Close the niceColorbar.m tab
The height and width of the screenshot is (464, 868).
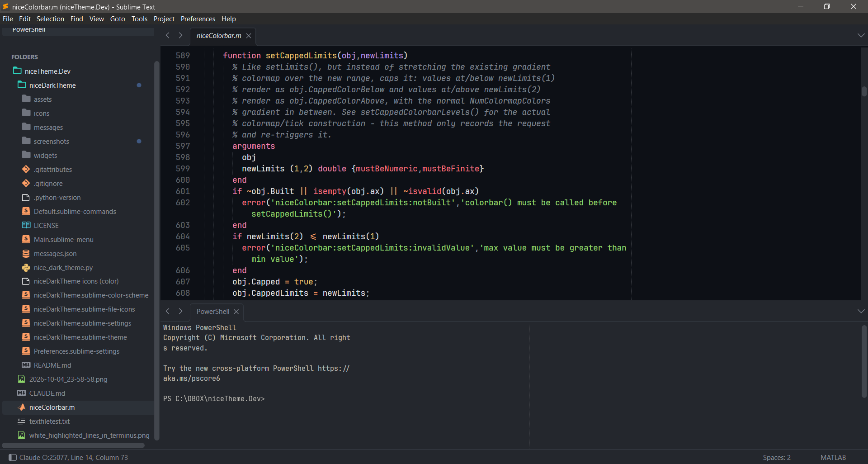(249, 36)
